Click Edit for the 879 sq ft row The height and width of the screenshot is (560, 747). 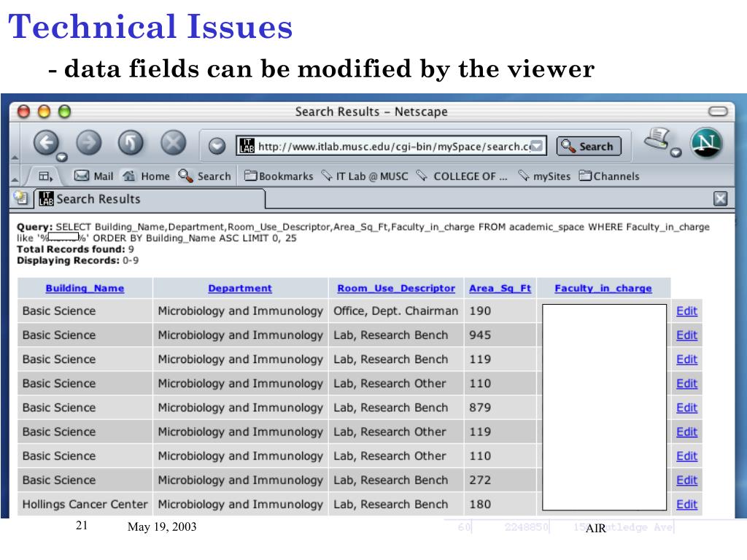click(686, 408)
